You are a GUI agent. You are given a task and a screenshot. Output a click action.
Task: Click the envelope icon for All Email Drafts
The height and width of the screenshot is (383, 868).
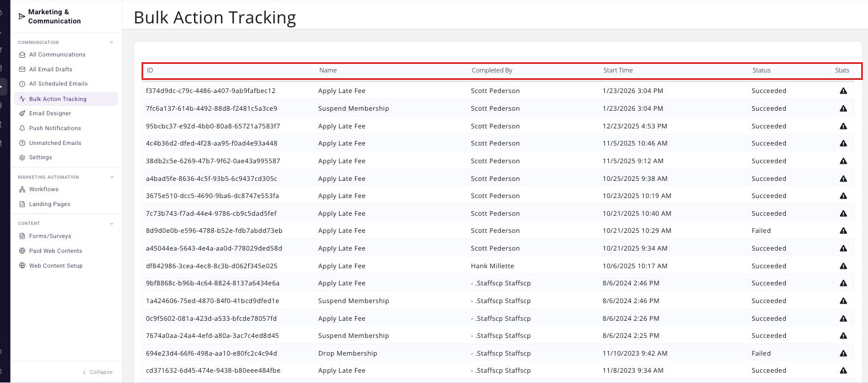pyautogui.click(x=22, y=70)
